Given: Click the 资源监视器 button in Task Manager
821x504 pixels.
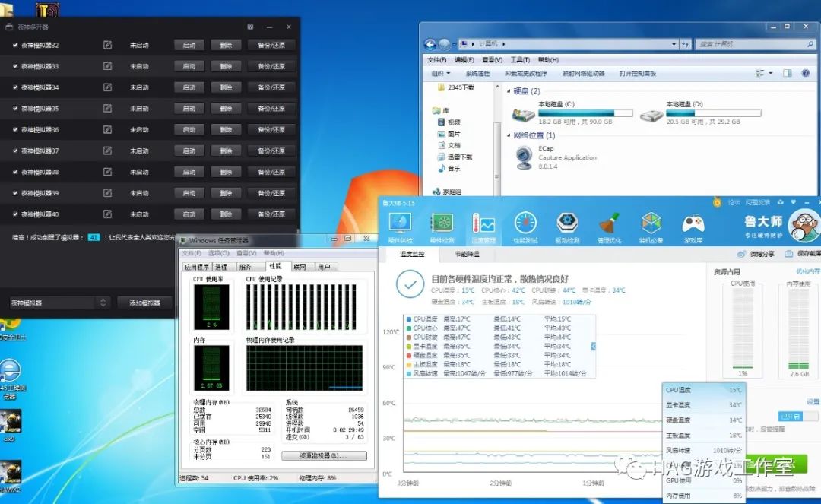Looking at the screenshot, I should 324,455.
